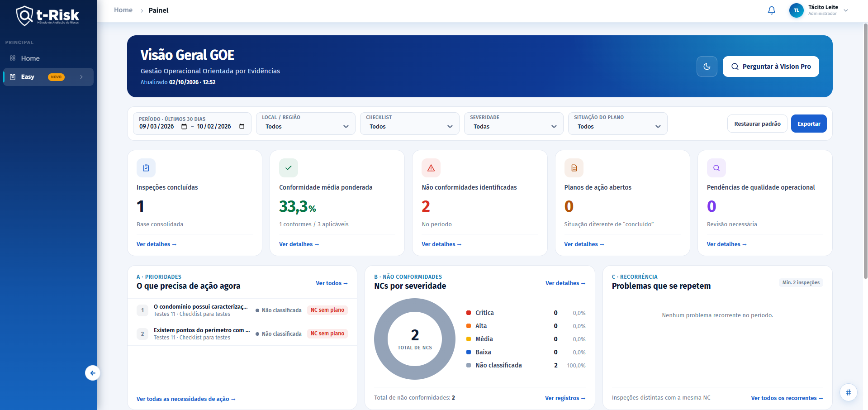Click Ver todos in Prioridades panel
This screenshot has width=868, height=410.
332,283
